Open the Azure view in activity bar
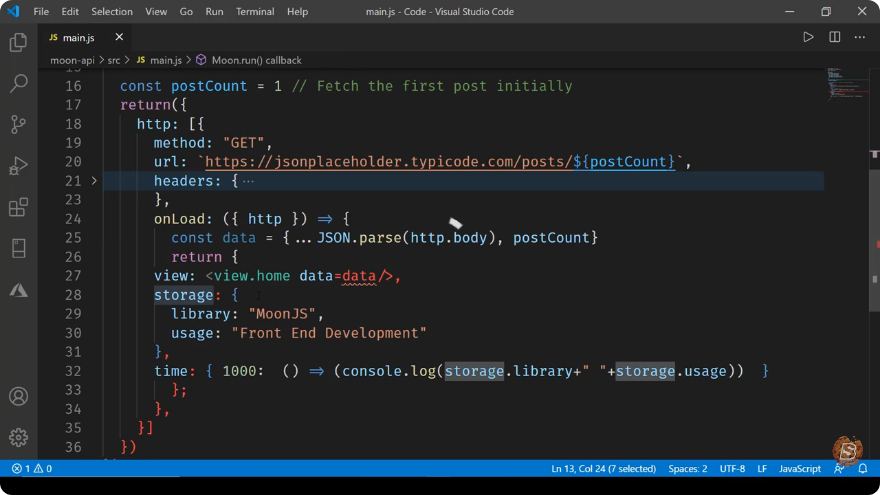The width and height of the screenshot is (880, 495). pos(18,290)
